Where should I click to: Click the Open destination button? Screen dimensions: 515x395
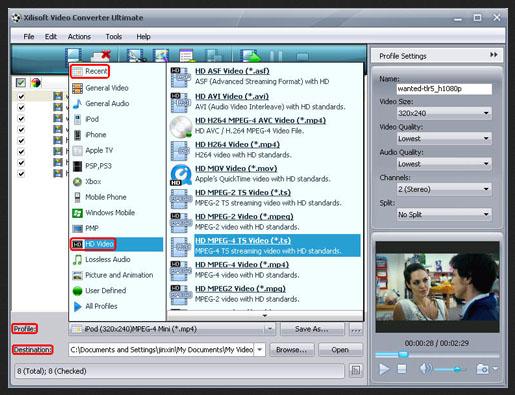pyautogui.click(x=340, y=350)
